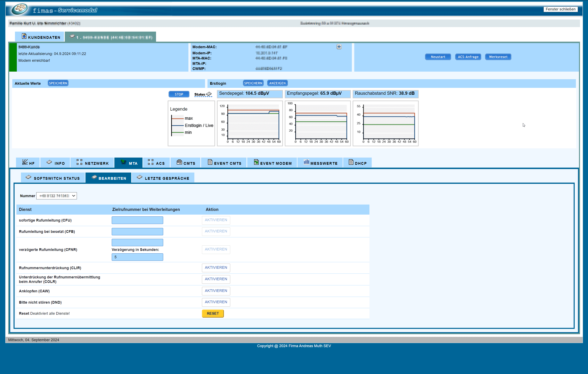This screenshot has height=374, width=588.
Task: Click the Status modem icon
Action: coord(209,94)
